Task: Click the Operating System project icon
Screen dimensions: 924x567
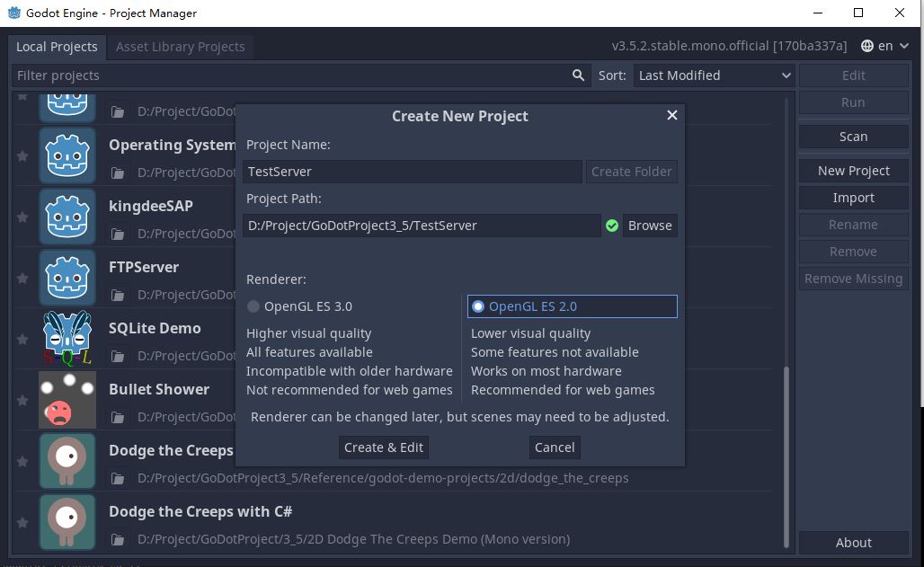Action: pos(67,155)
